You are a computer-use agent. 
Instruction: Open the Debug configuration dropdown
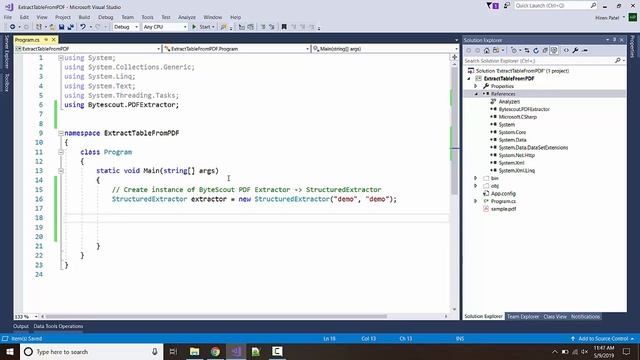[x=126, y=27]
